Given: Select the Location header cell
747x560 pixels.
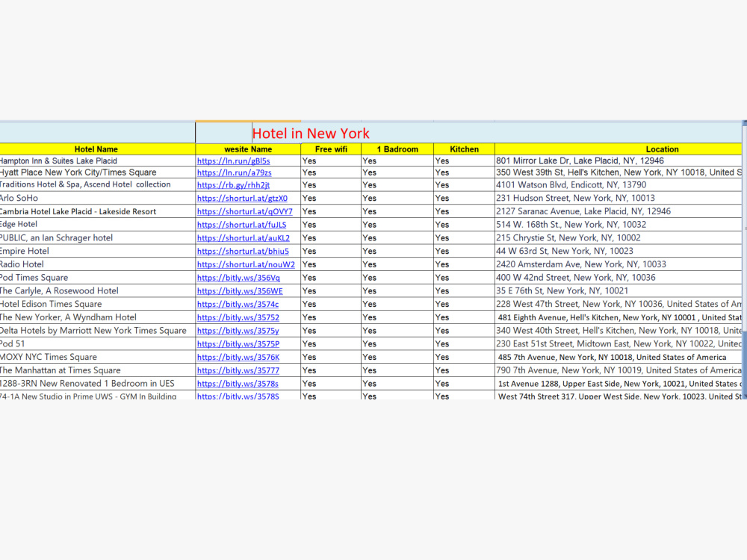Looking at the screenshot, I should click(x=619, y=149).
